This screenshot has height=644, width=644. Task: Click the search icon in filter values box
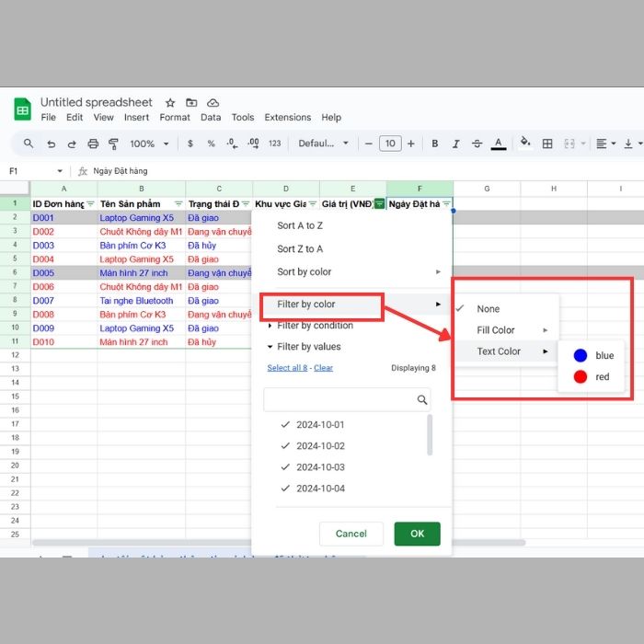422,399
